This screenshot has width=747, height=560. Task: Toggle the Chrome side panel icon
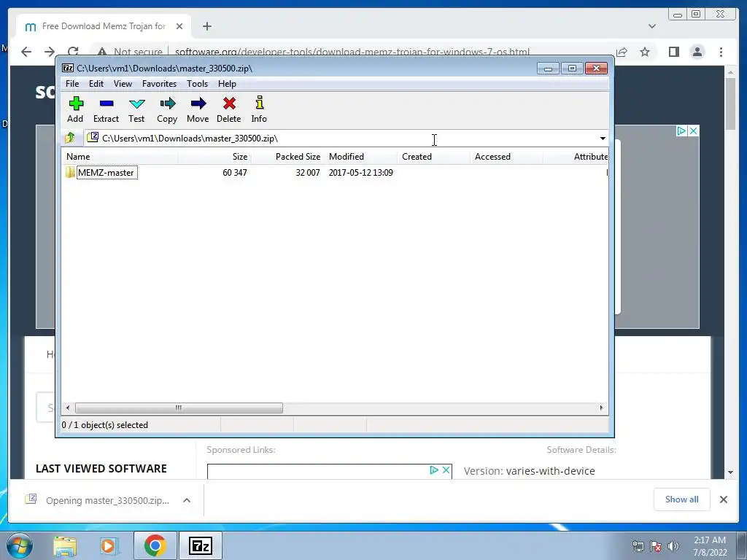pyautogui.click(x=673, y=52)
